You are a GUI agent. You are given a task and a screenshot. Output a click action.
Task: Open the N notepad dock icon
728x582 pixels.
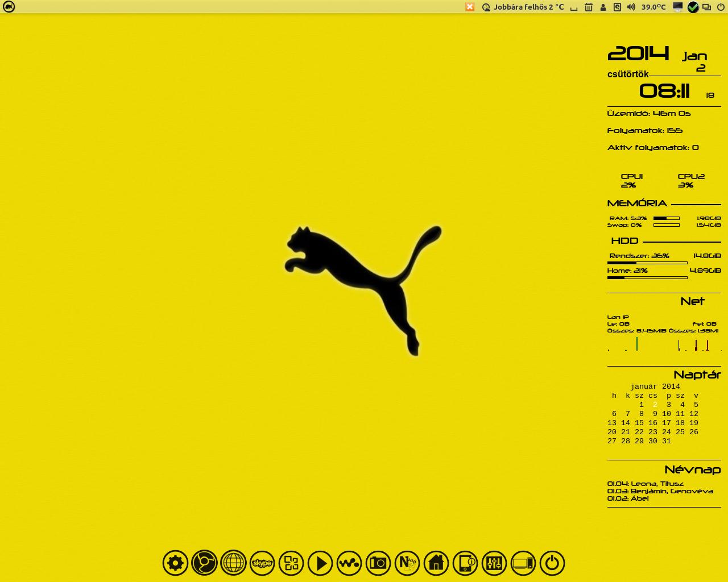point(407,563)
